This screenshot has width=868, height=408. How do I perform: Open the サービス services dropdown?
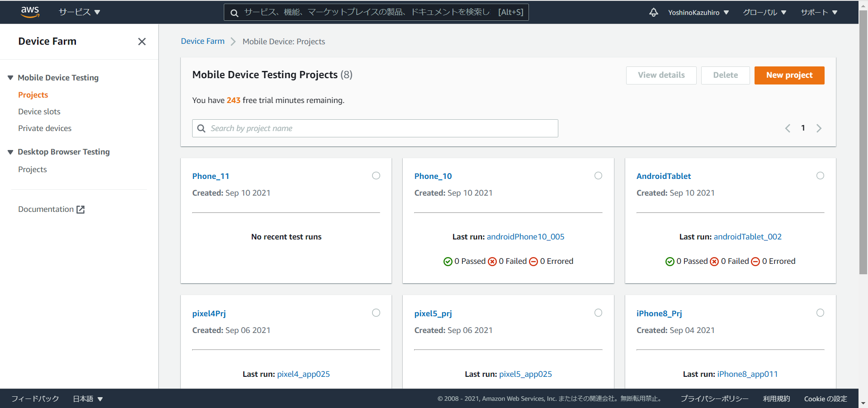pos(80,12)
